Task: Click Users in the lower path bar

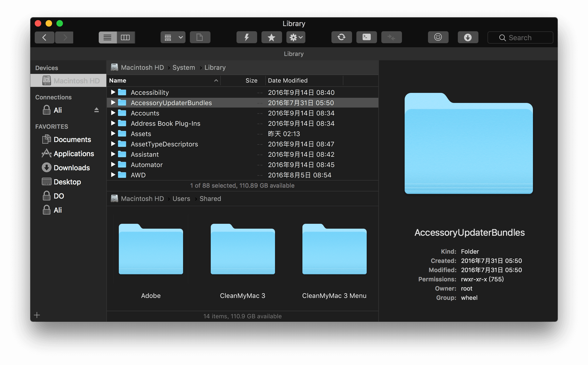Action: click(181, 199)
